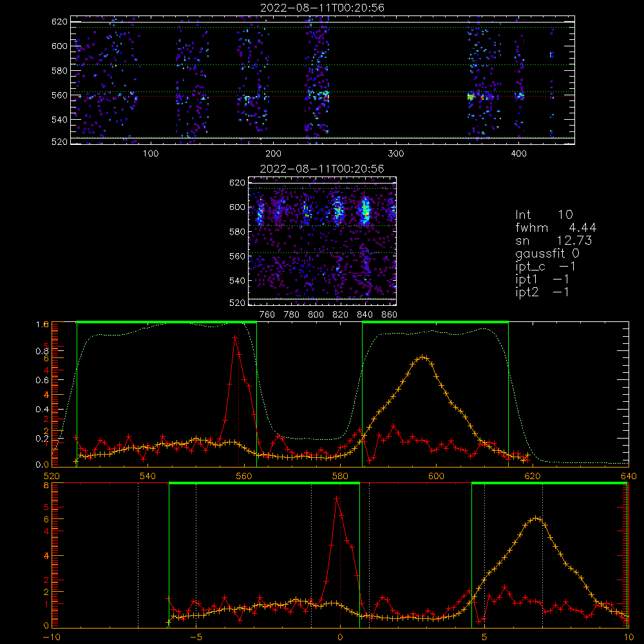
Task: Click the x-axis label 600 of the upper profile plot
Action: (436, 476)
